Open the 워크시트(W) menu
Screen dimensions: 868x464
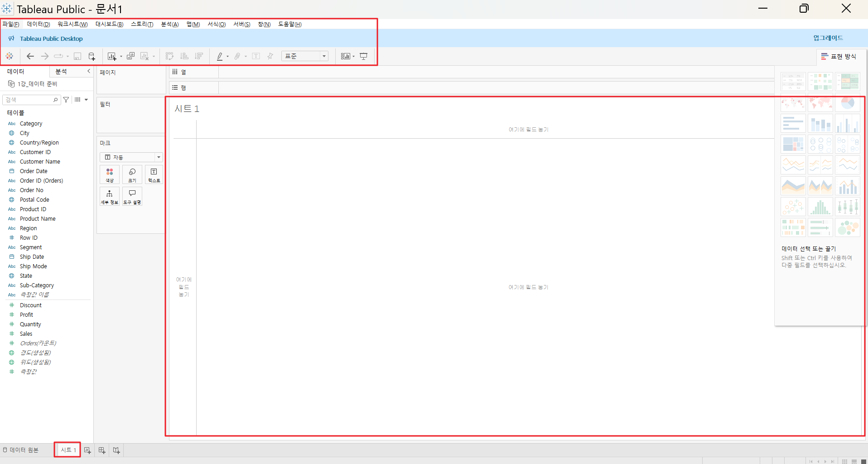(72, 24)
